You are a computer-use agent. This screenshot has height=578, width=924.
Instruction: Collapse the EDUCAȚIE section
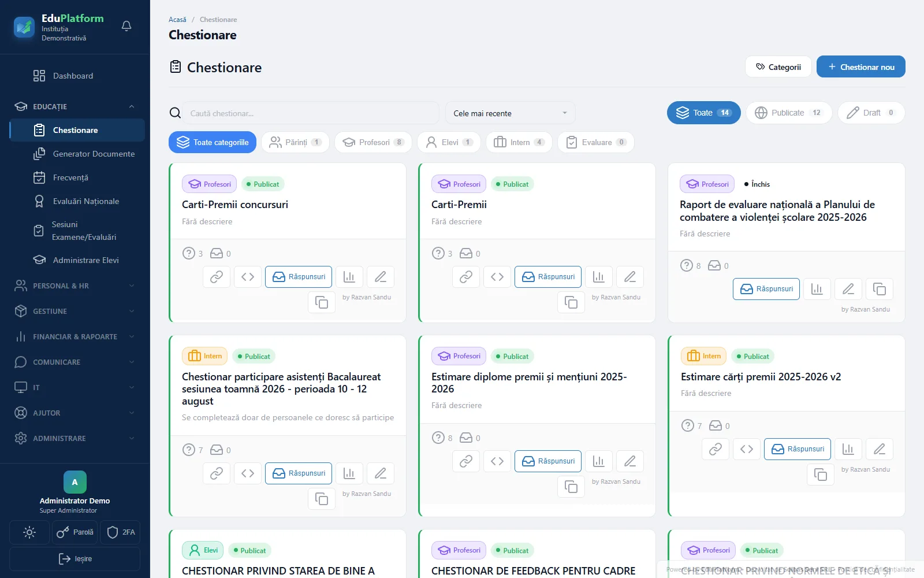(x=75, y=106)
